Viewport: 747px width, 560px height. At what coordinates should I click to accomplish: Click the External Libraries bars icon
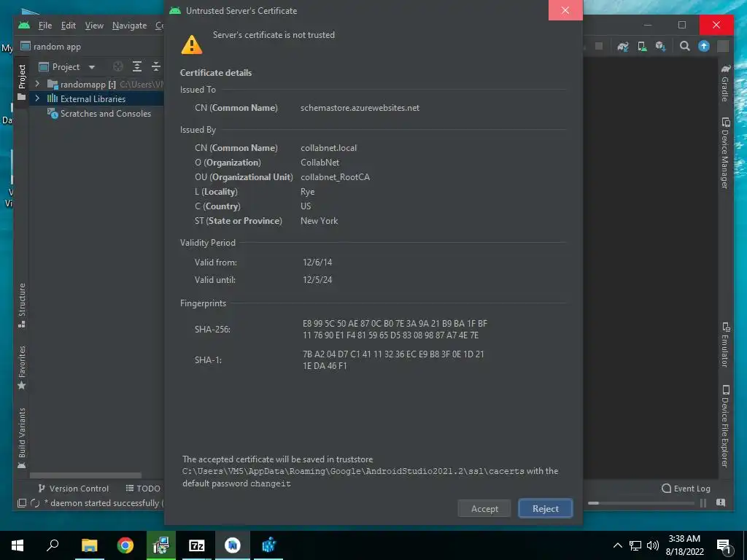click(53, 98)
